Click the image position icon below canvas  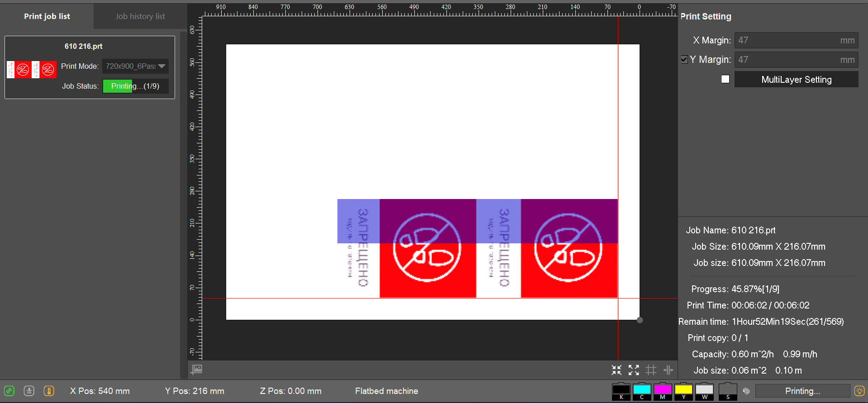(196, 370)
